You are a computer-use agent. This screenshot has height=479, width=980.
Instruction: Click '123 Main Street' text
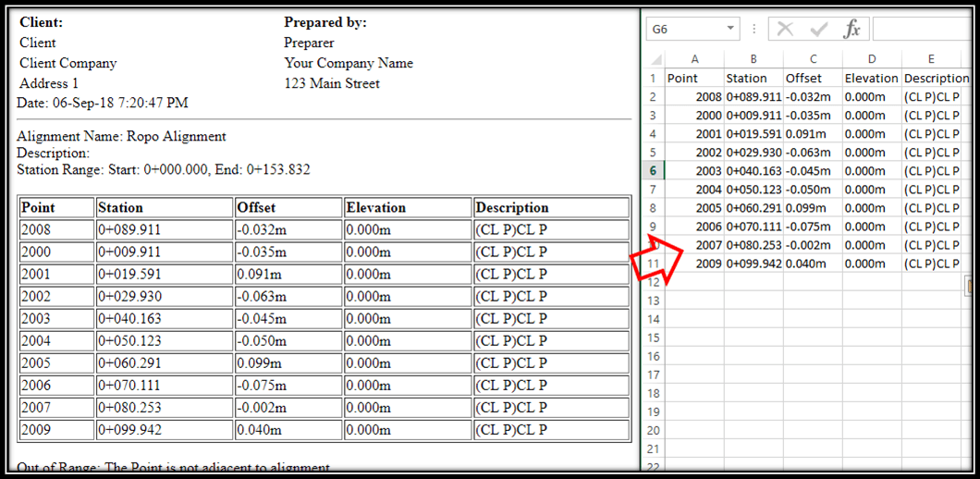332,83
